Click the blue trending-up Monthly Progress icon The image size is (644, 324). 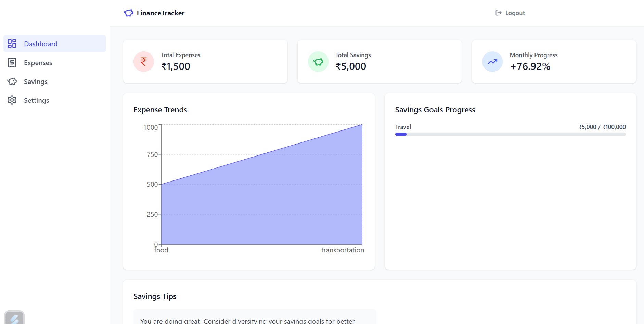click(x=492, y=62)
